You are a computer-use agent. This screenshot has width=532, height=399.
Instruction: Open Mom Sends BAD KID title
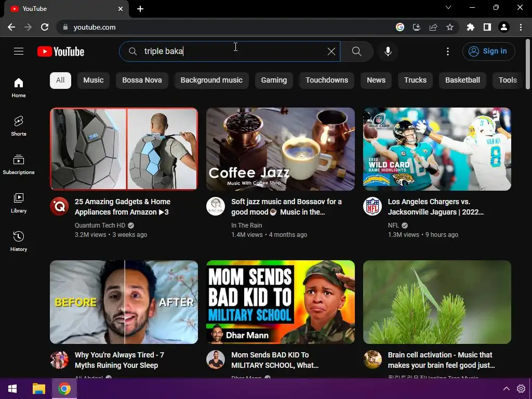click(275, 360)
